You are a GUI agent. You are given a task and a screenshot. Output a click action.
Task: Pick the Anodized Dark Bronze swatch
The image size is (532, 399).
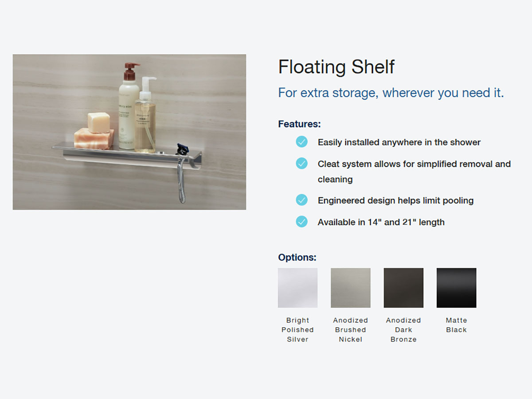tap(403, 288)
